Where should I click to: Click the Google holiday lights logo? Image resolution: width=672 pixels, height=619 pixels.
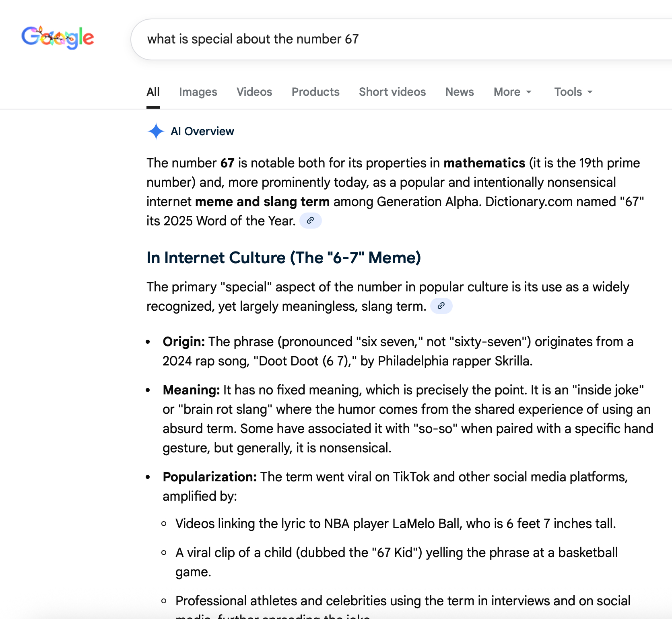point(58,38)
